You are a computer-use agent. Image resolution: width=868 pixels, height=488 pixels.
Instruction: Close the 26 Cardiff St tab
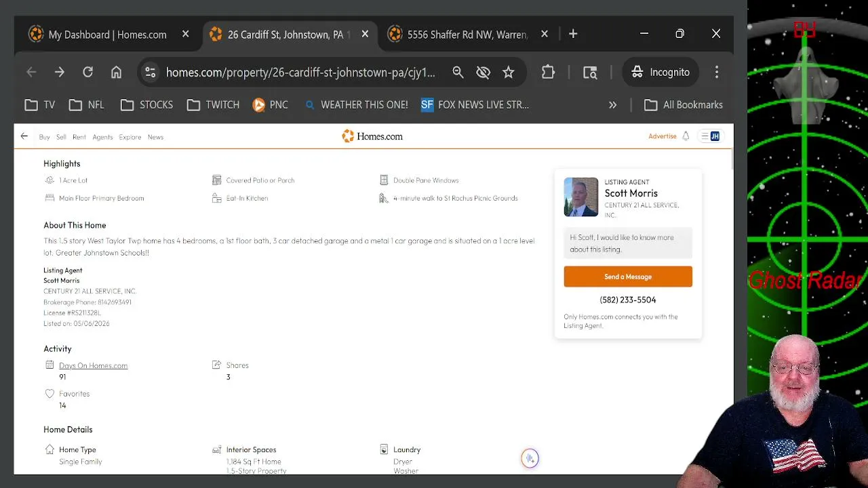pos(366,34)
